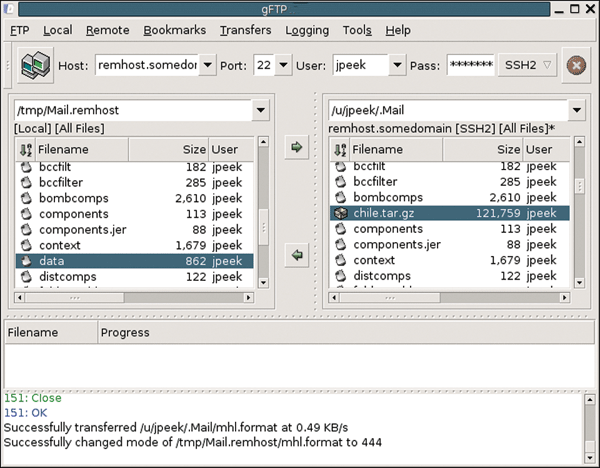Click the connect computers icon

(x=36, y=66)
